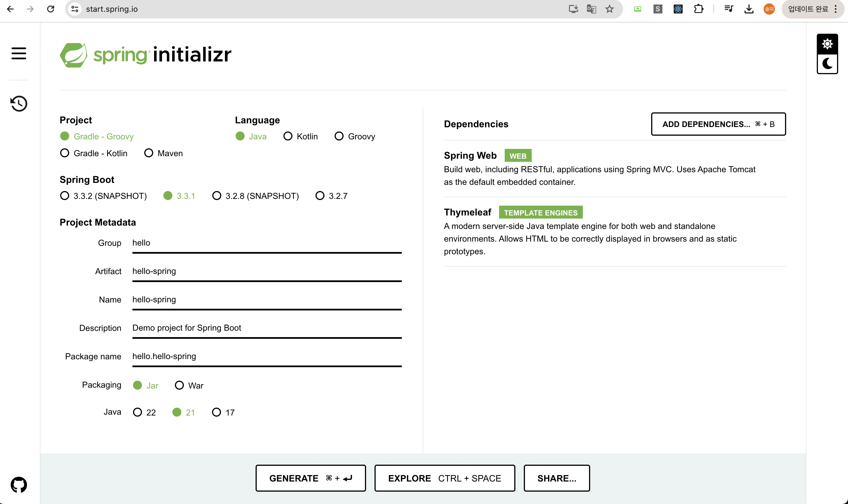
Task: Switch to light theme sun icon
Action: (827, 44)
